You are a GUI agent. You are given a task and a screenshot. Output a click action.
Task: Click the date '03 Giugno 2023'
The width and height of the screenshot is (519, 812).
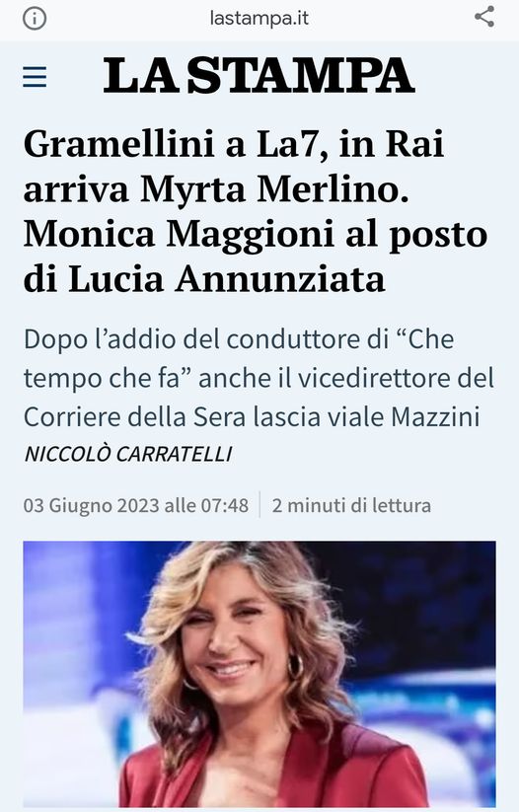tap(91, 505)
